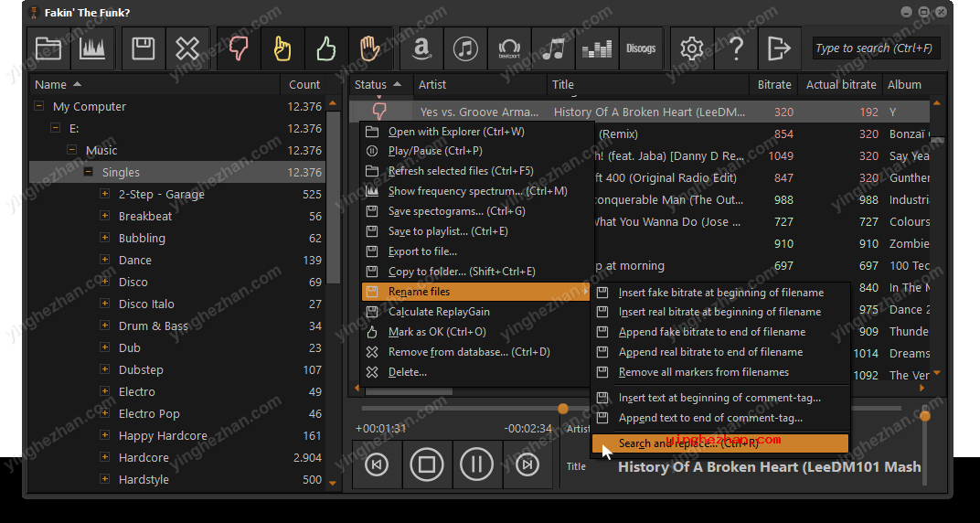Choose Save to playlist menu item
The width and height of the screenshot is (980, 523).
(x=476, y=231)
